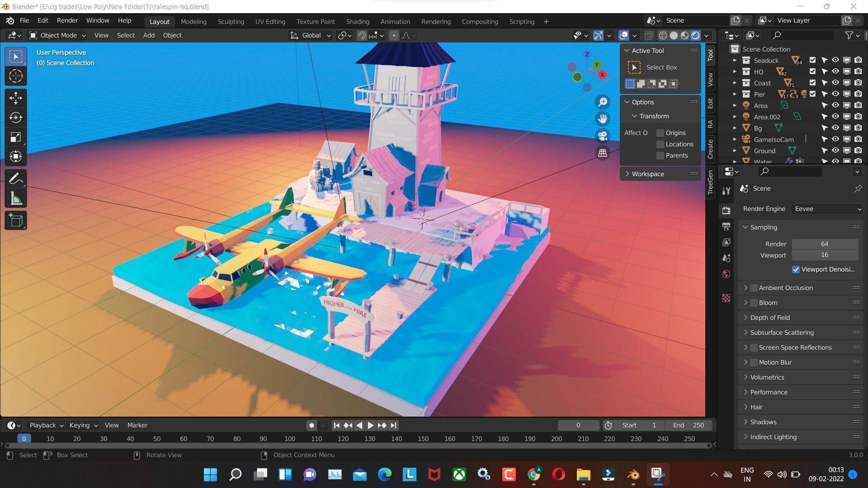This screenshot has height=488, width=868.
Task: Expand the HQ collection tree
Action: (x=735, y=71)
